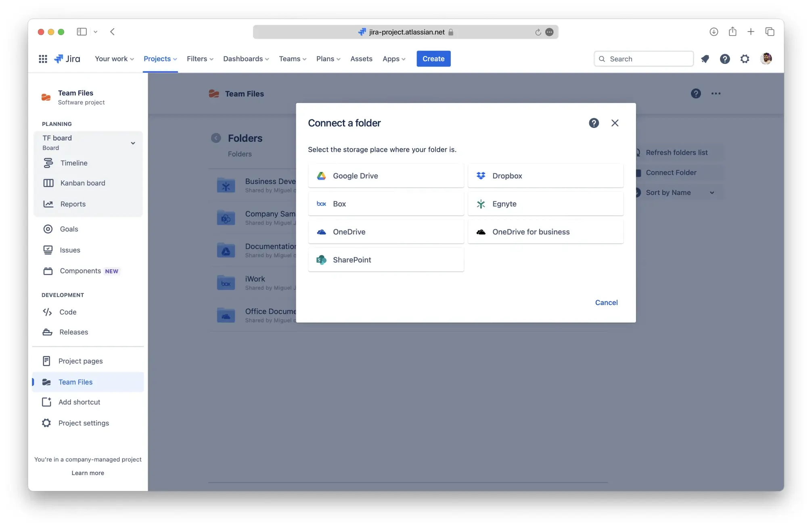The height and width of the screenshot is (528, 812).
Task: Open Plans dropdown menu
Action: 328,59
